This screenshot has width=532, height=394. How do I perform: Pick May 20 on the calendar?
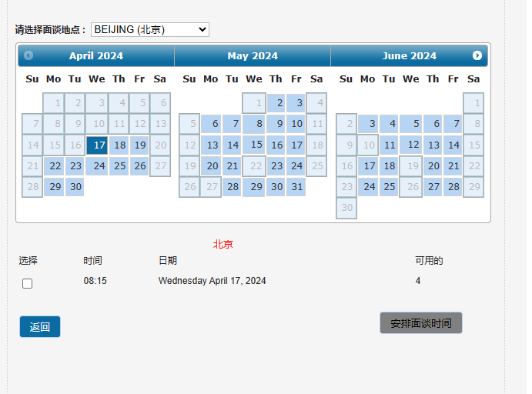pos(211,165)
